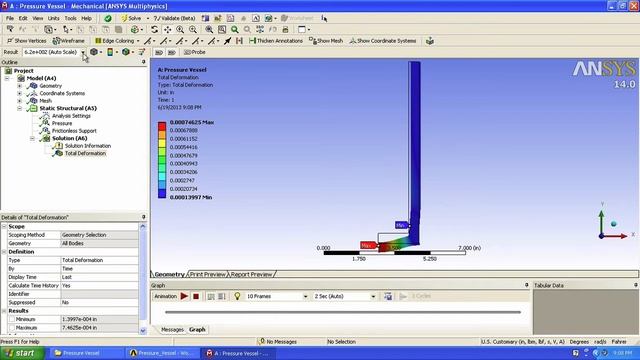
Task: Open the result Auto Scale dropdown
Action: 83,52
